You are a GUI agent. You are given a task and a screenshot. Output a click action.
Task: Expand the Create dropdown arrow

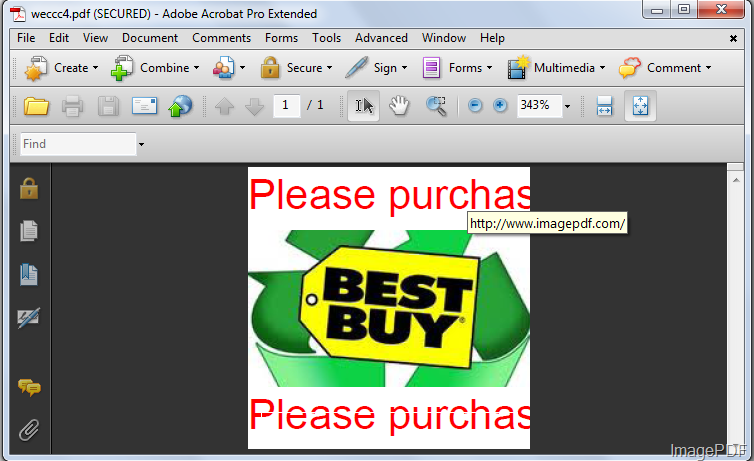click(95, 68)
